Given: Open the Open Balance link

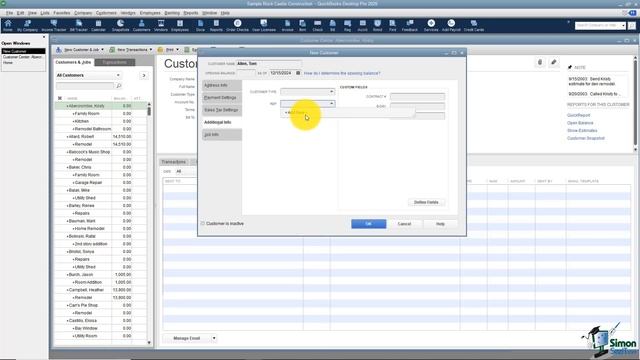Looking at the screenshot, I should pos(580,123).
